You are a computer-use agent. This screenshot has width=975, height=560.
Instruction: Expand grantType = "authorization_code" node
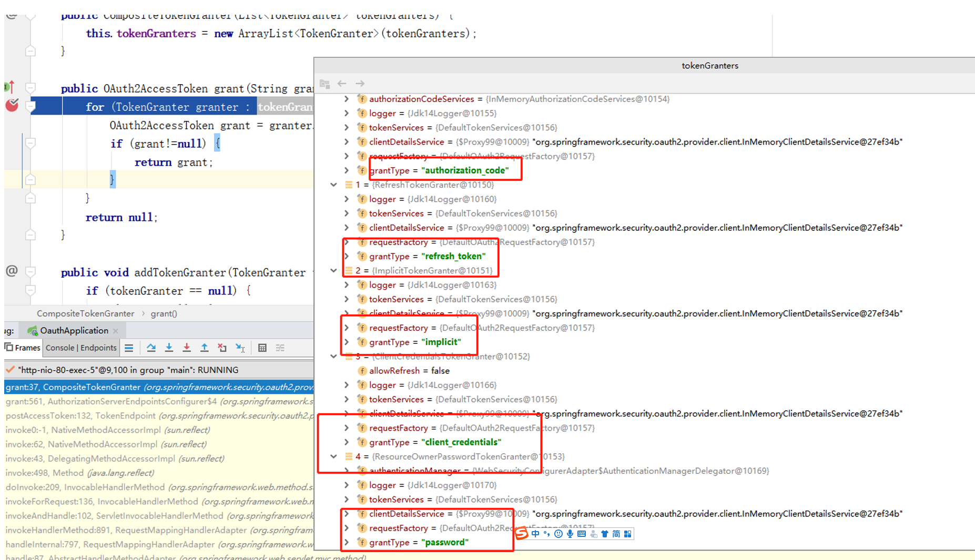pyautogui.click(x=347, y=170)
